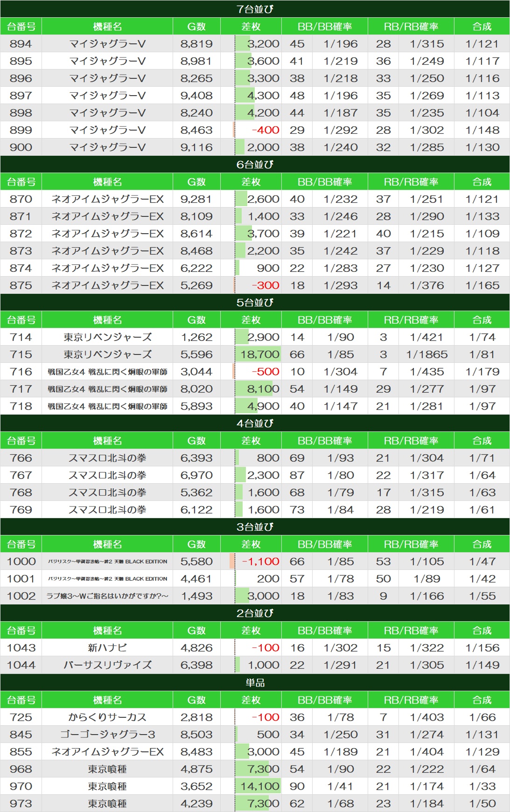Click the 2台並び section title
Viewport: 510px width, 812px height.
[255, 613]
